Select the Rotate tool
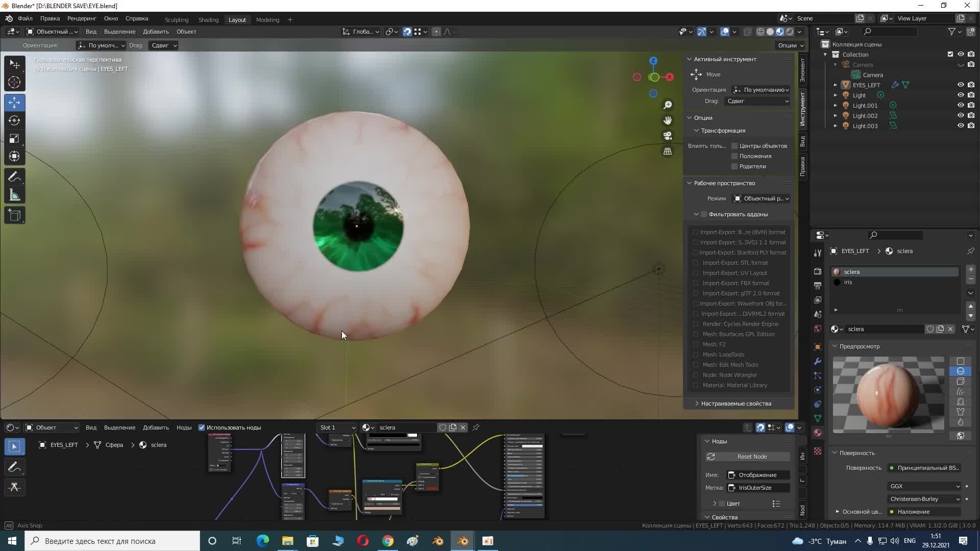980x551 pixels. point(14,120)
